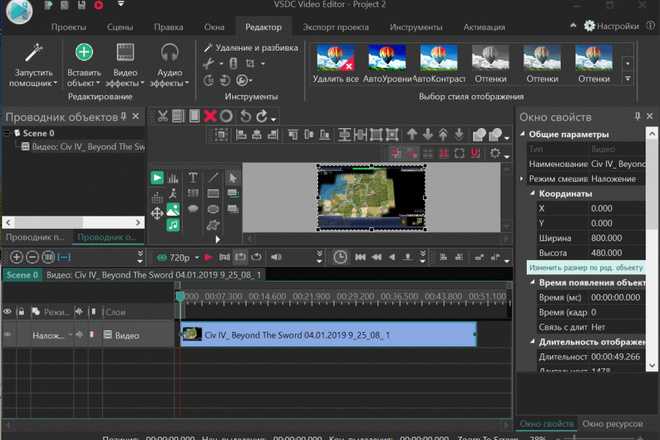Viewport: 660px width, 440px height.
Task: Click the Вставить объект green plus icon
Action: (84, 52)
